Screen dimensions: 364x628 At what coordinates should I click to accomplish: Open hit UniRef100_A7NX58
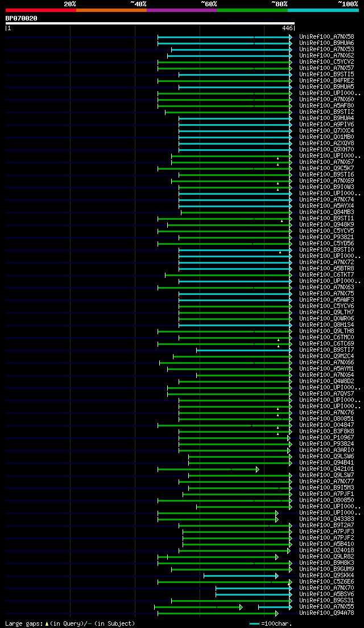[x=326, y=37]
